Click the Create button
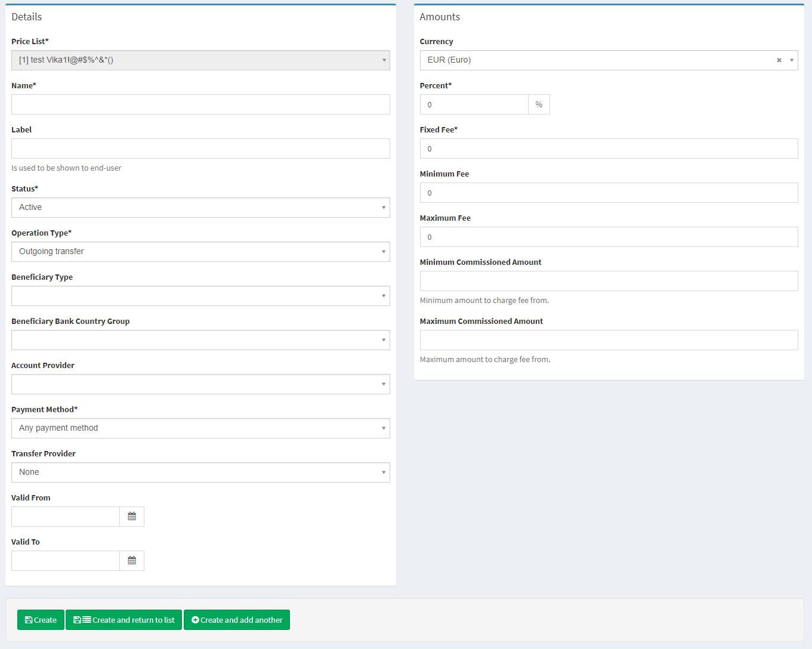 (x=41, y=620)
